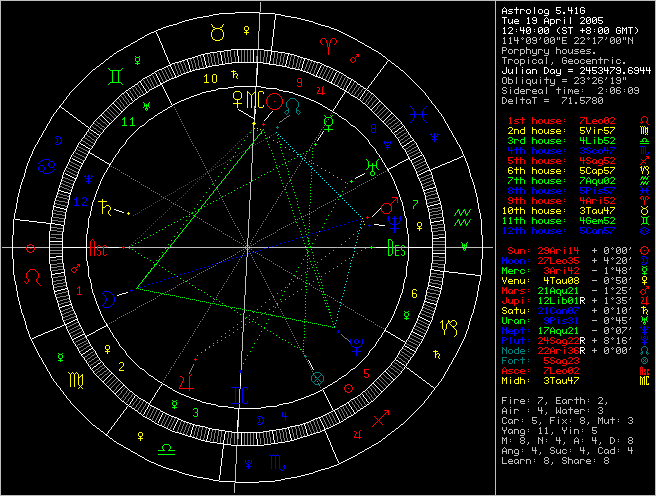The height and width of the screenshot is (496, 656).
Task: Select the Gemini glyph in the outer wheel ring
Action: (x=118, y=75)
